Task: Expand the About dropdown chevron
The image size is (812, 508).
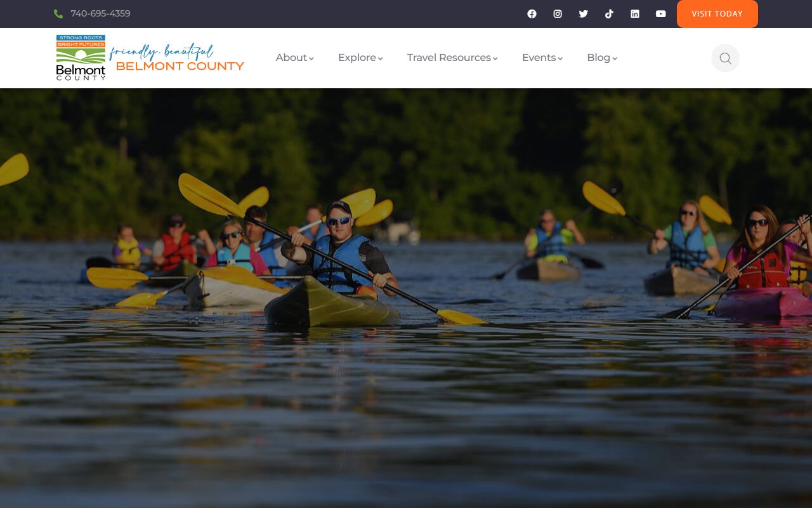Action: tap(311, 58)
